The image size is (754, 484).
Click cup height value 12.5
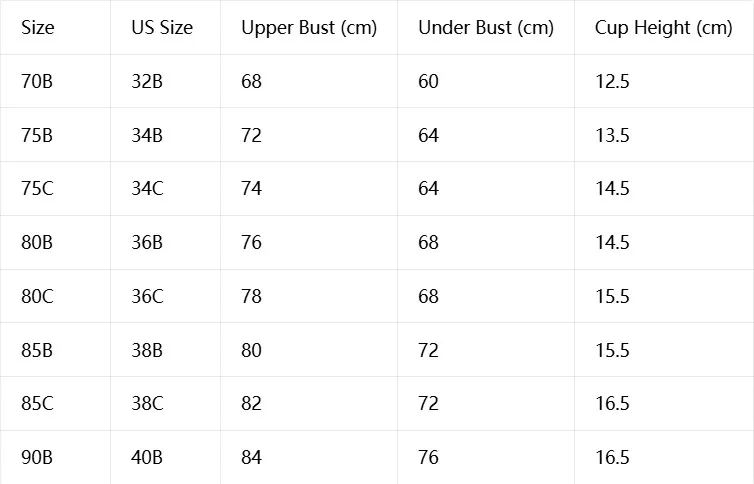[612, 81]
